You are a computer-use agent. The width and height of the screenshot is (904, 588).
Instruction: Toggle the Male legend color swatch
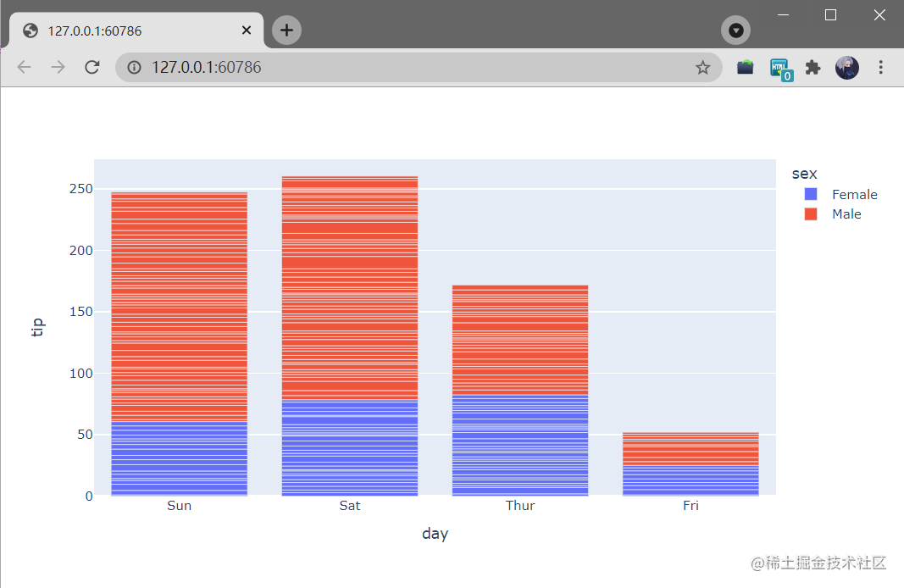point(811,214)
